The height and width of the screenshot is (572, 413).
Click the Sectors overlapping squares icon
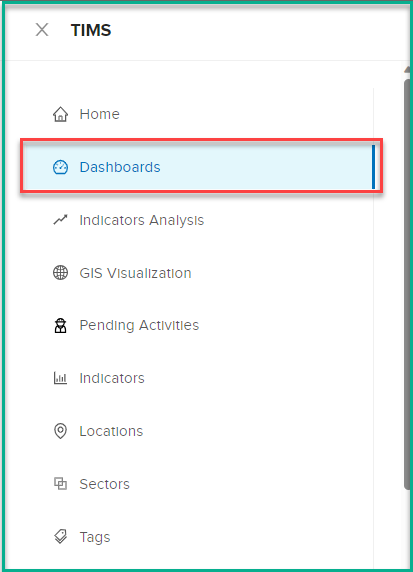(60, 484)
